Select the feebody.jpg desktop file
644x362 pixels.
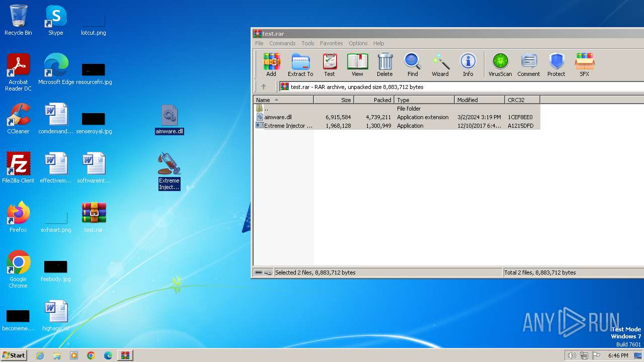tap(56, 270)
